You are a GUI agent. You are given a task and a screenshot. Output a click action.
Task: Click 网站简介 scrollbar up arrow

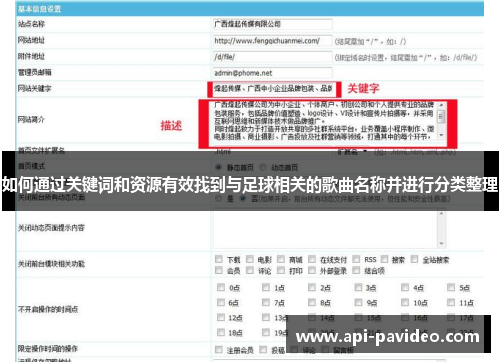click(x=441, y=105)
